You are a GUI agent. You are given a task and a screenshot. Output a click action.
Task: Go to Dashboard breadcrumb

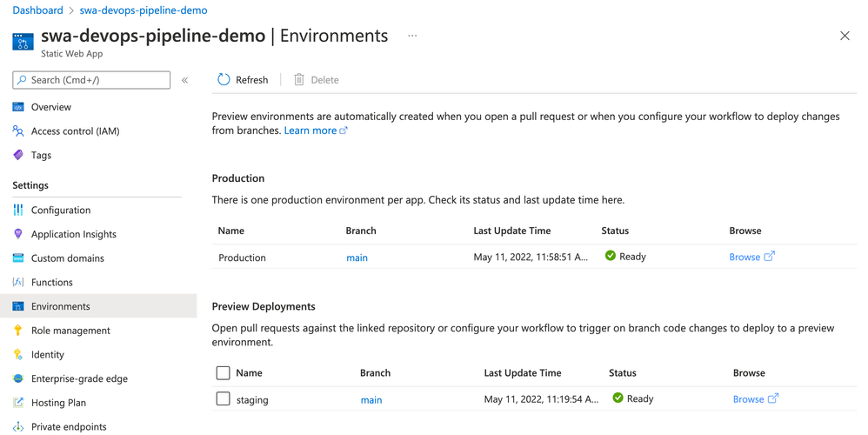(37, 10)
